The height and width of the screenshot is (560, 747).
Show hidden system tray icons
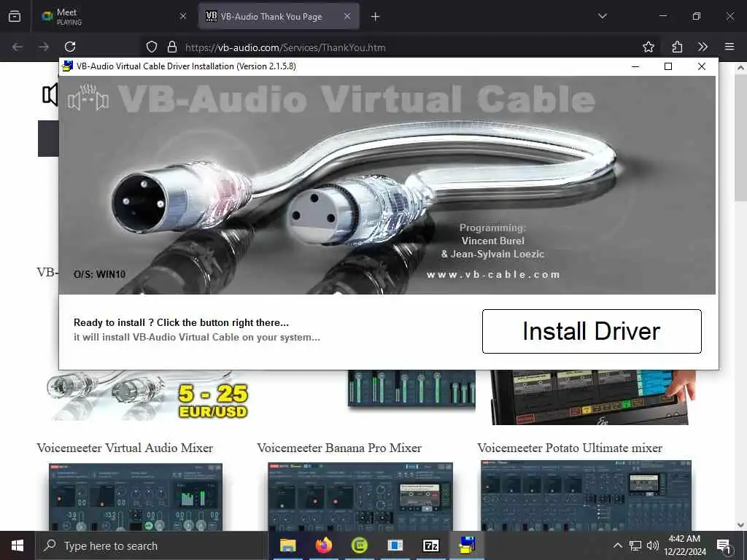(x=617, y=545)
